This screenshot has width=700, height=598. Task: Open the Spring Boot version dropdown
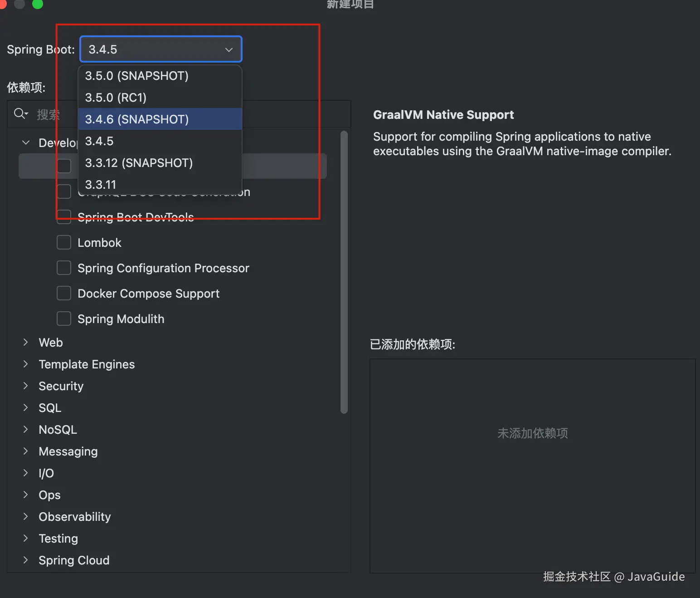click(161, 49)
